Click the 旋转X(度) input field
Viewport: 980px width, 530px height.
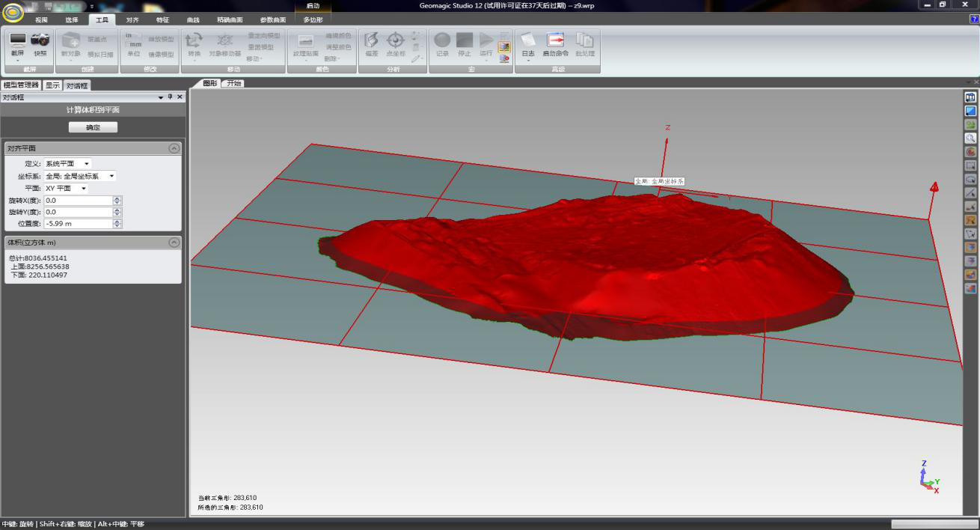tap(77, 201)
